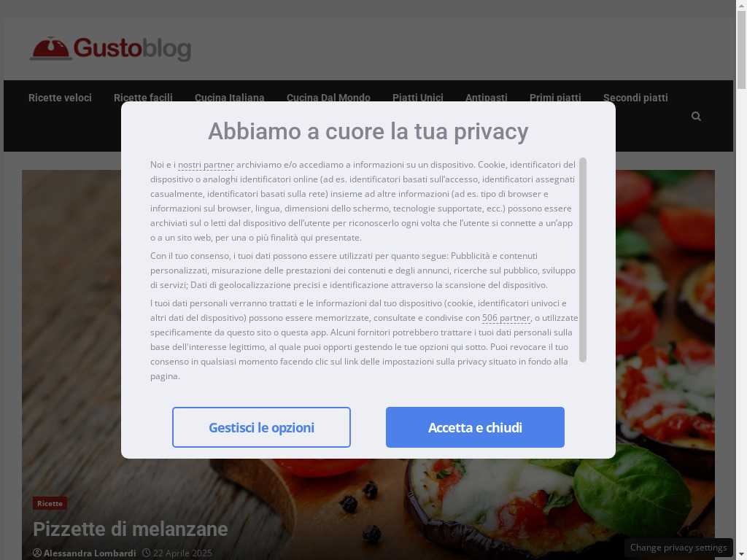747x560 pixels.
Task: Open Alessandra Lombardi author page
Action: tap(90, 553)
